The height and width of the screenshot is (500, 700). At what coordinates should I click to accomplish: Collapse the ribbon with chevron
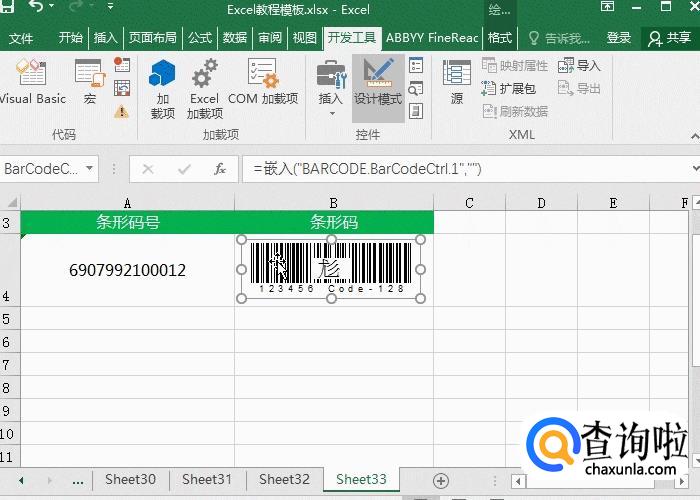[695, 136]
